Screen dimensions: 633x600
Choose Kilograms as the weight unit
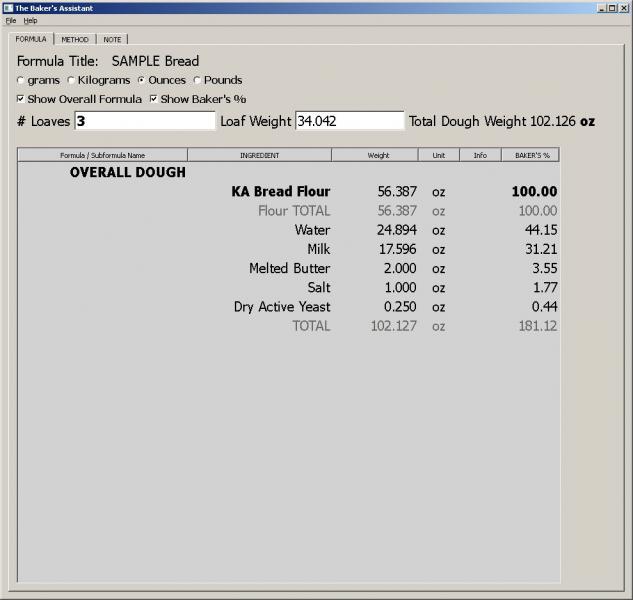71,80
